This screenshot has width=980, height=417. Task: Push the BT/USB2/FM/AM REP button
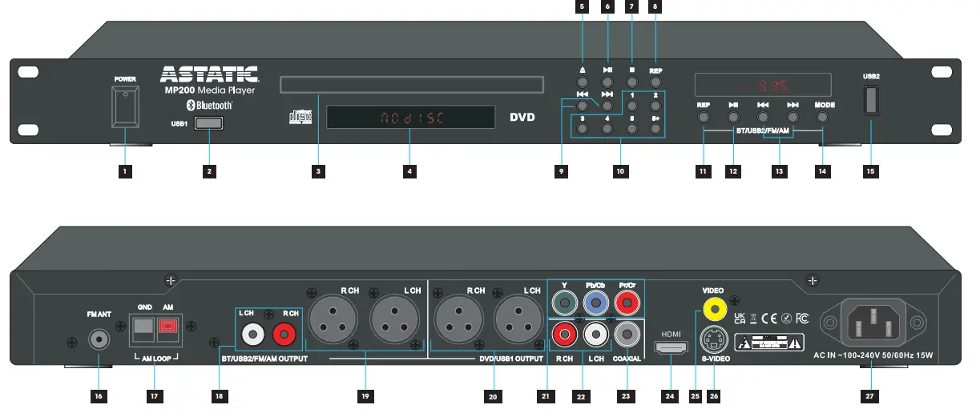[x=704, y=117]
